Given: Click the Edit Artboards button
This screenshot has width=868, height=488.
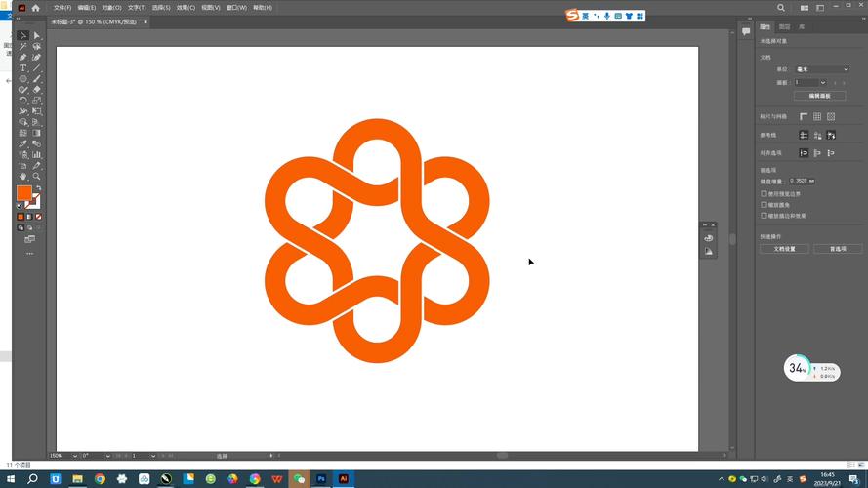Looking at the screenshot, I should [x=819, y=96].
